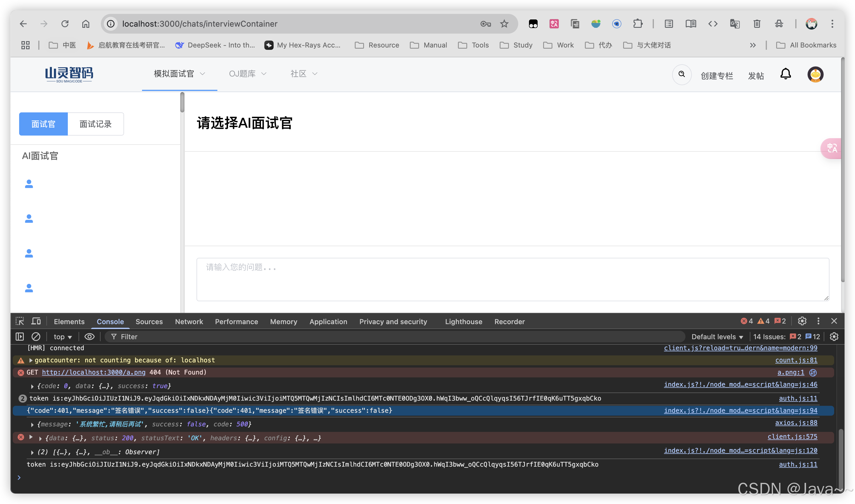This screenshot has height=504, width=855.
Task: Open DevTools settings gear icon
Action: 802,321
